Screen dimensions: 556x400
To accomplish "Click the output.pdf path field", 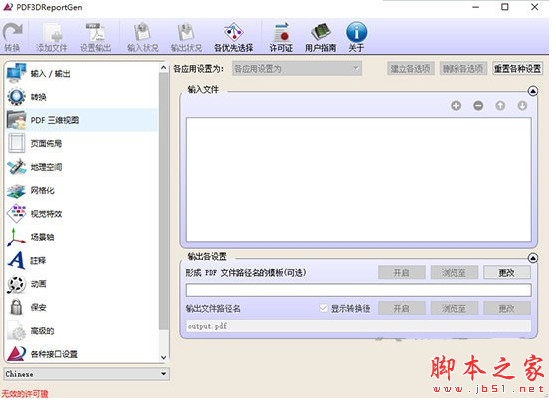I will click(358, 326).
